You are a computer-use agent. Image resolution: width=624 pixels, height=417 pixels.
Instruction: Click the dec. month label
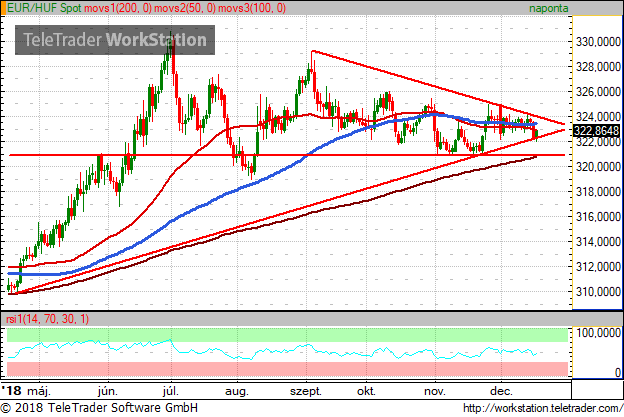coord(501,391)
